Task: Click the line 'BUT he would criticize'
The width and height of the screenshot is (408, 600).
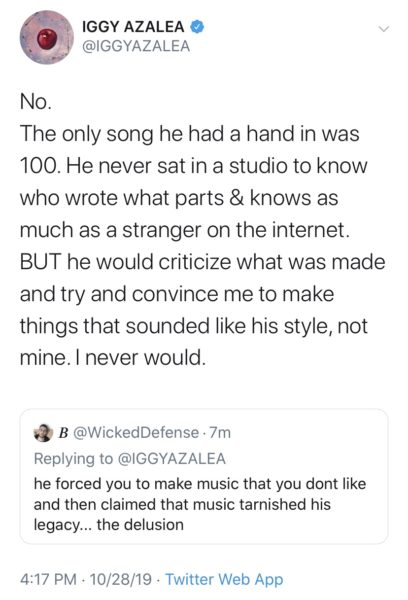Action: (x=202, y=262)
